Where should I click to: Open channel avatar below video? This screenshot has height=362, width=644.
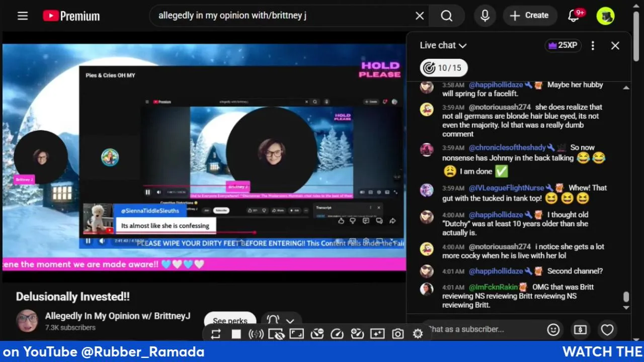[27, 321]
